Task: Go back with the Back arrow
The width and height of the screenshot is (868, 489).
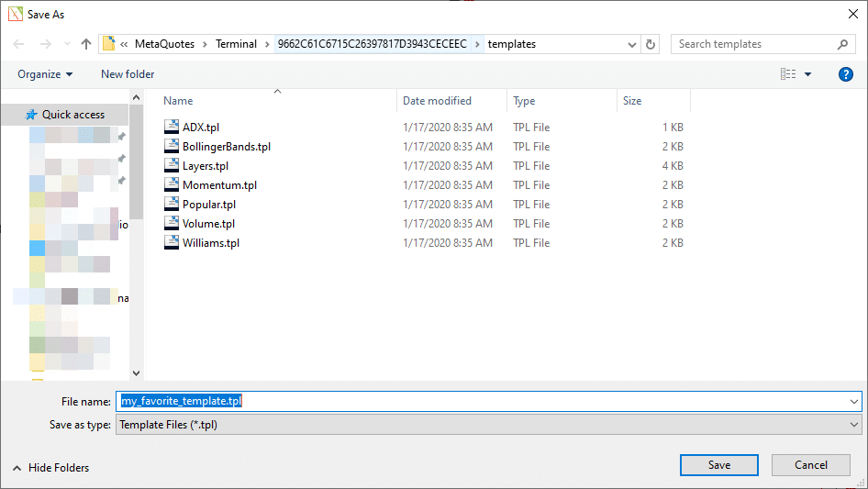Action: [19, 44]
